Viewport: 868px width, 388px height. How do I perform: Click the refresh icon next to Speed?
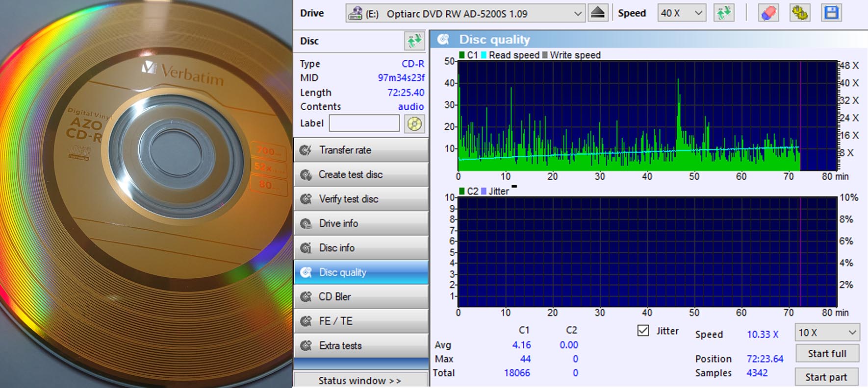(x=724, y=13)
